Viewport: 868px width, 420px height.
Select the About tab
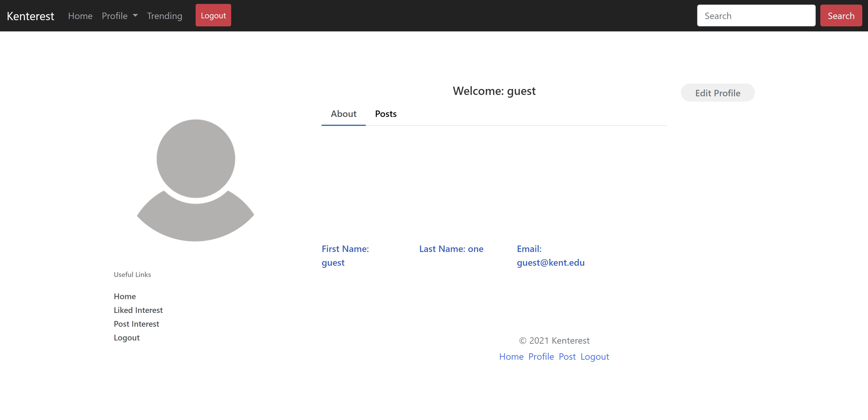point(343,114)
